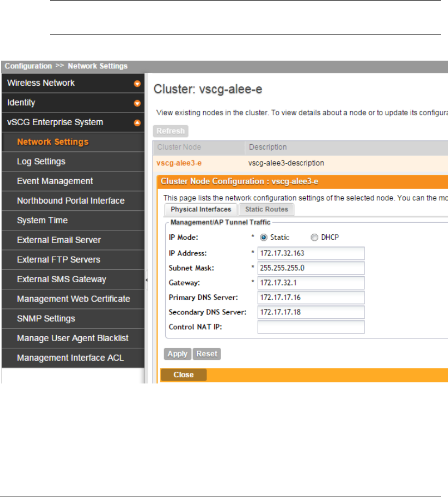
Task: Close the Cluster Node Configuration panel
Action: click(x=184, y=375)
